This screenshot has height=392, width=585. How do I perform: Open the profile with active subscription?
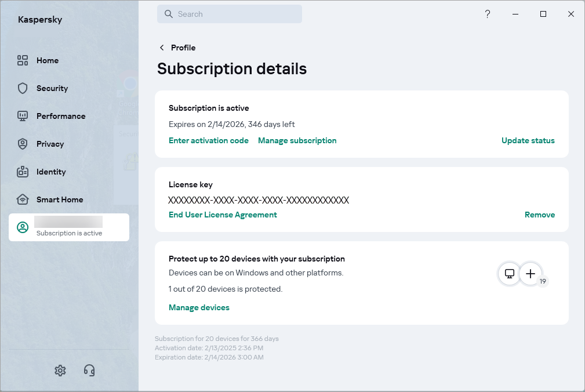coord(68,226)
